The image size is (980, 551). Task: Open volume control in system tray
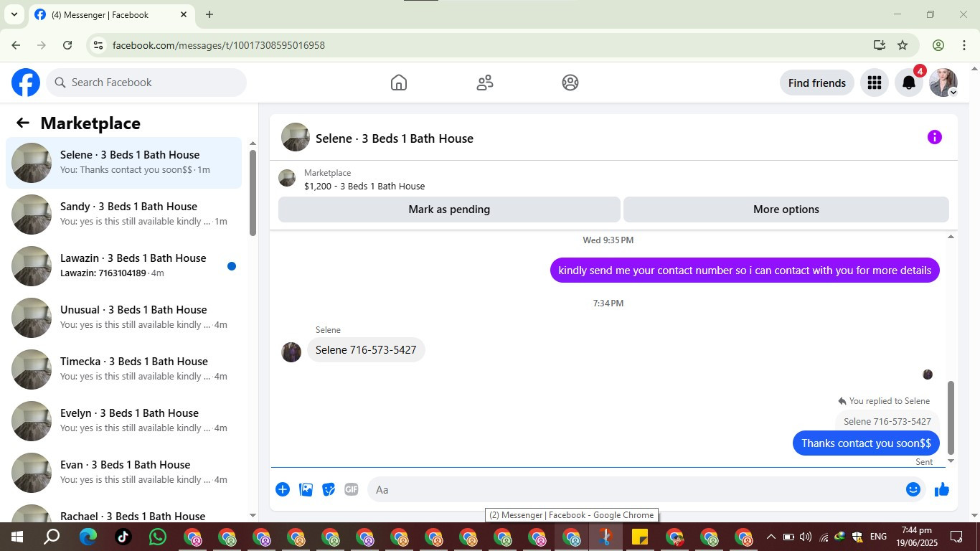click(x=806, y=537)
